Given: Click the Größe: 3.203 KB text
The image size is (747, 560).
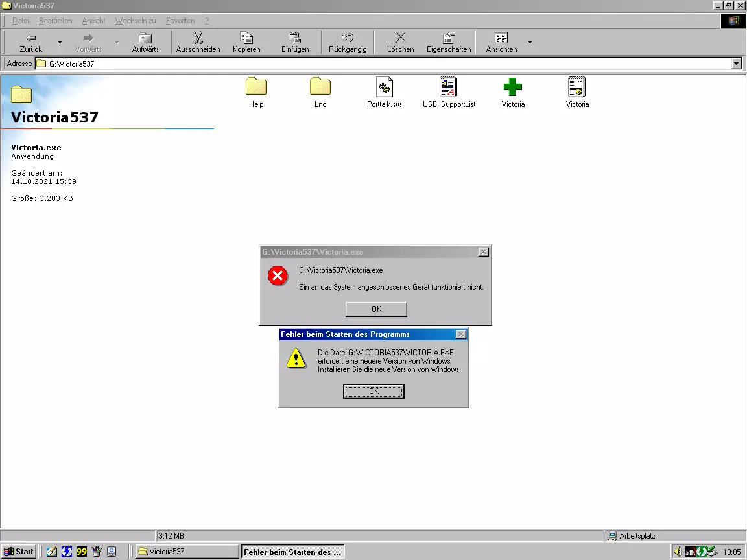Looking at the screenshot, I should coord(42,198).
